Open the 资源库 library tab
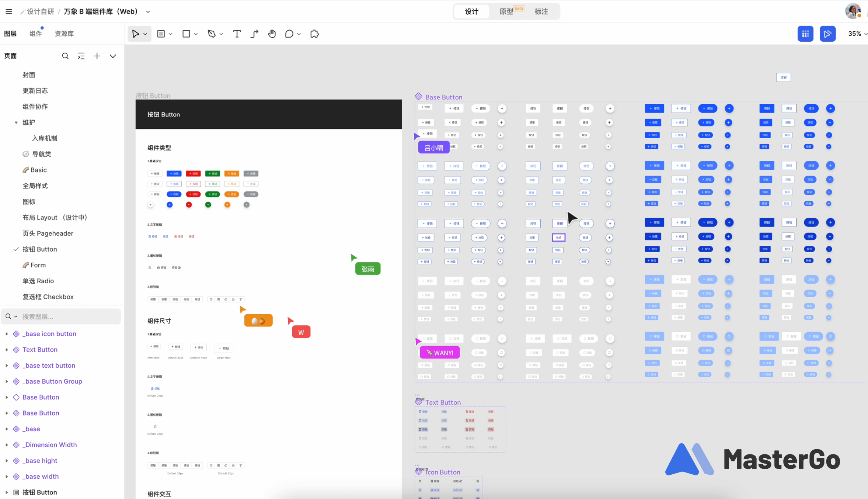The width and height of the screenshot is (868, 499). pos(64,34)
